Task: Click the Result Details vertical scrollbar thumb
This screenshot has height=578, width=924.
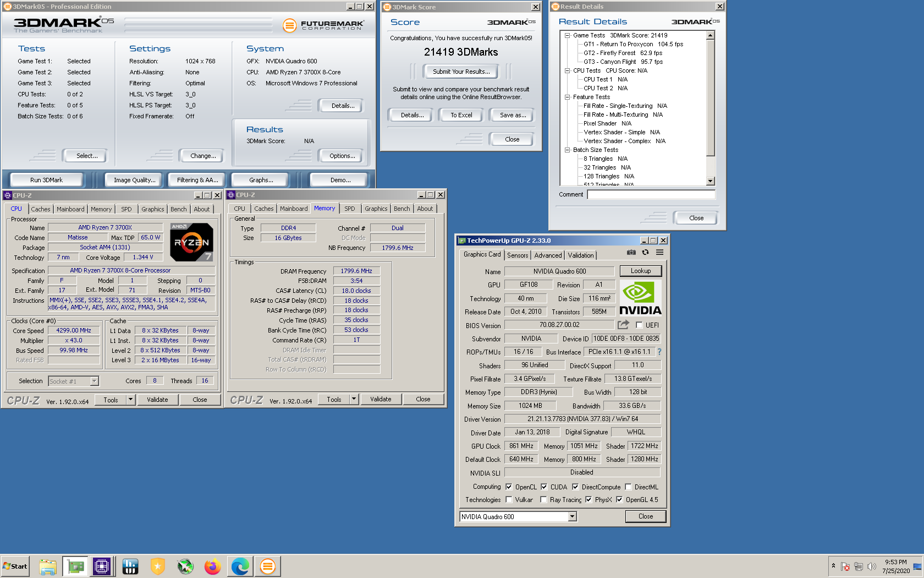Action: click(711, 98)
